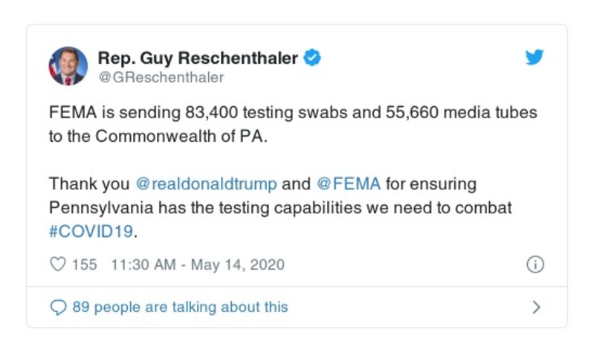Open the tweet info circle icon
This screenshot has width=594, height=364.
(x=535, y=264)
